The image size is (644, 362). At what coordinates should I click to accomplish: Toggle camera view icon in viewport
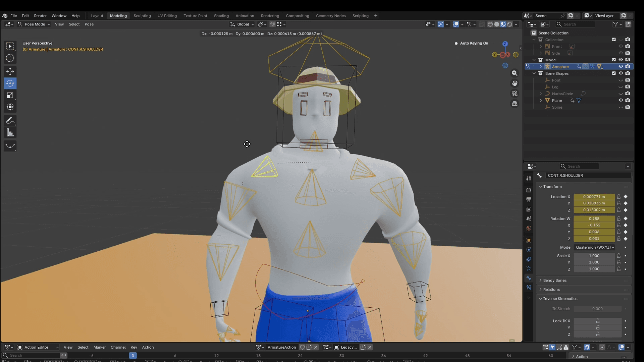(515, 94)
